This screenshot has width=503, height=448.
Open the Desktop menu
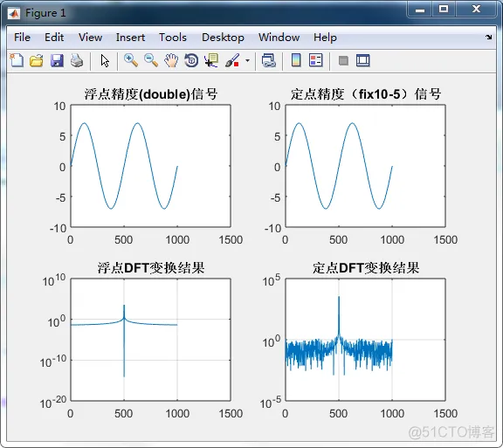(223, 38)
